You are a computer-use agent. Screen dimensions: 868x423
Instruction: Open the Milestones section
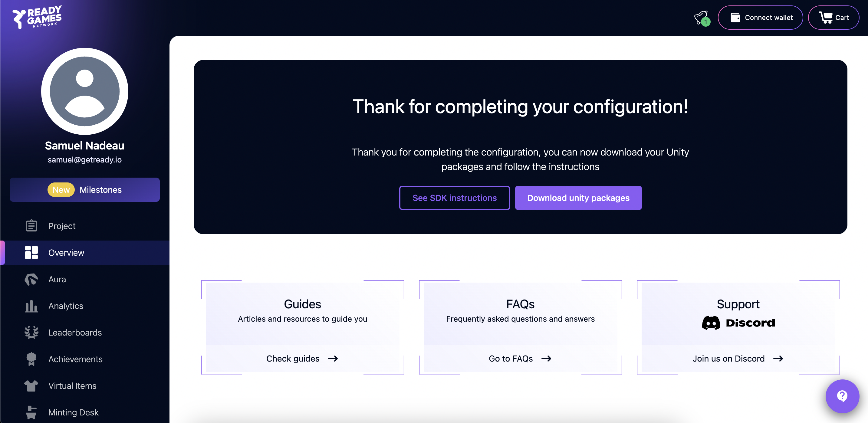(x=84, y=190)
